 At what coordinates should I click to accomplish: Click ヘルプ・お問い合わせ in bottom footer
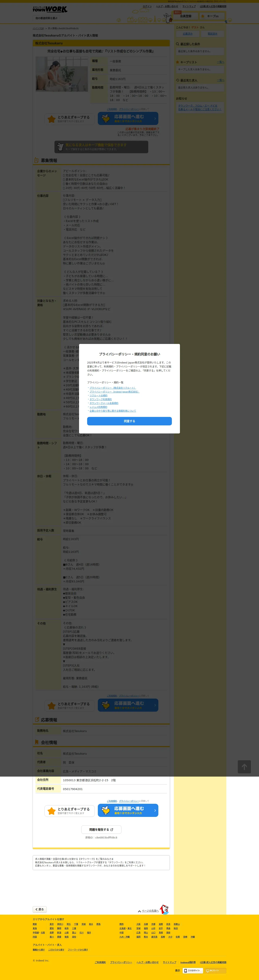[148, 962]
